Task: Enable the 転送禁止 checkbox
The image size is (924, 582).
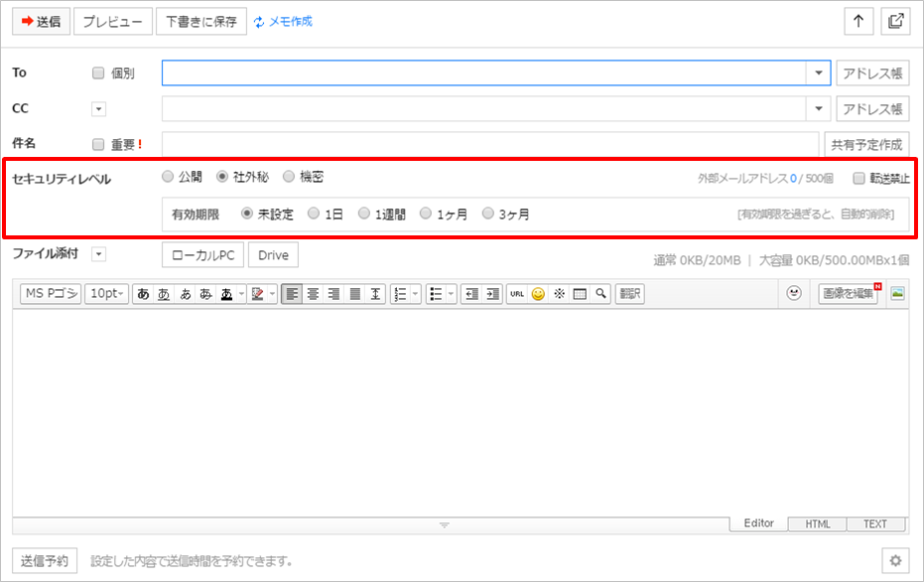Action: coord(859,179)
